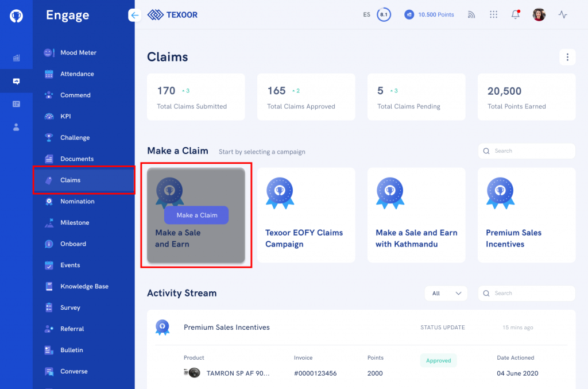Open the person profile icon in left rail
This screenshot has width=588, height=389.
(x=16, y=127)
